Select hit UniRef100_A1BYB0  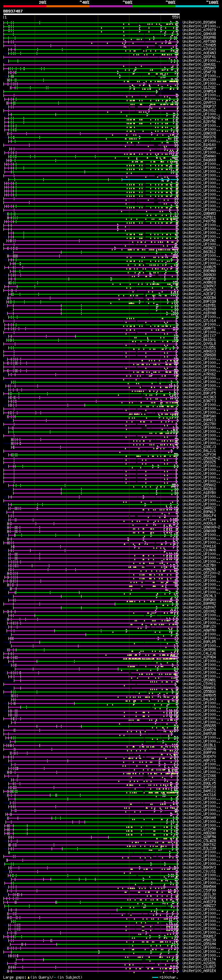point(199,493)
